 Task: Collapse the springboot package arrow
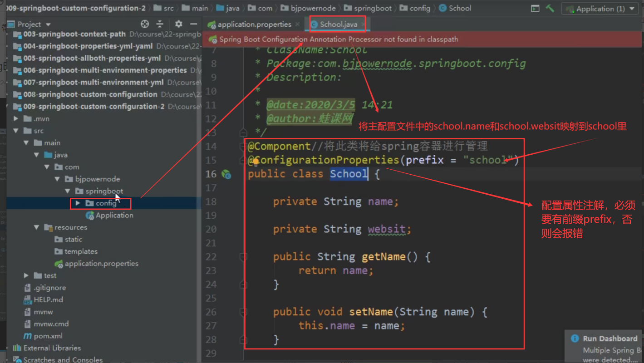coord(67,191)
